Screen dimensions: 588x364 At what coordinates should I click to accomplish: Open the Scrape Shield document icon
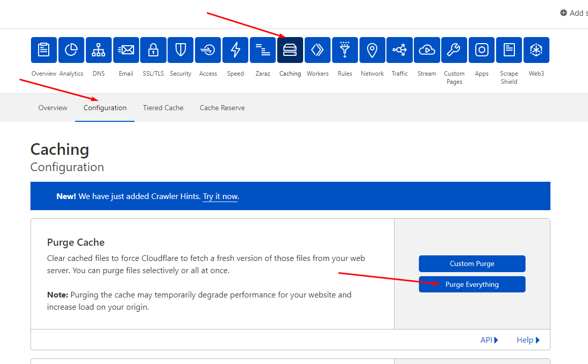509,50
